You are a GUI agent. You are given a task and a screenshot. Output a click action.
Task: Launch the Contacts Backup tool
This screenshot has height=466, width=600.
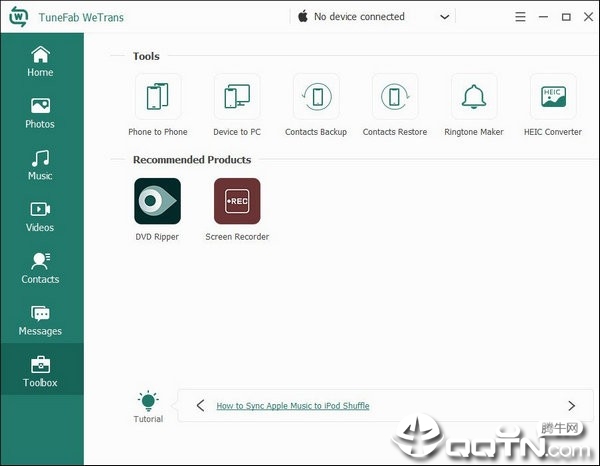point(316,96)
